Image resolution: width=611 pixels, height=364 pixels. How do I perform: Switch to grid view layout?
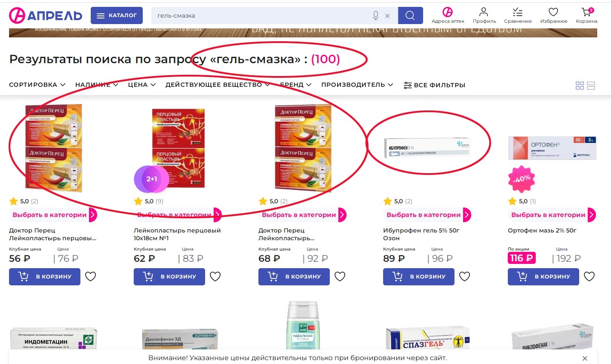pyautogui.click(x=580, y=86)
